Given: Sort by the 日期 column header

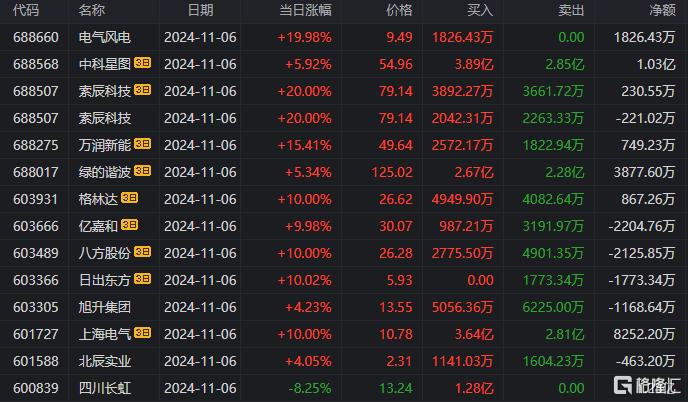Looking at the screenshot, I should point(201,10).
